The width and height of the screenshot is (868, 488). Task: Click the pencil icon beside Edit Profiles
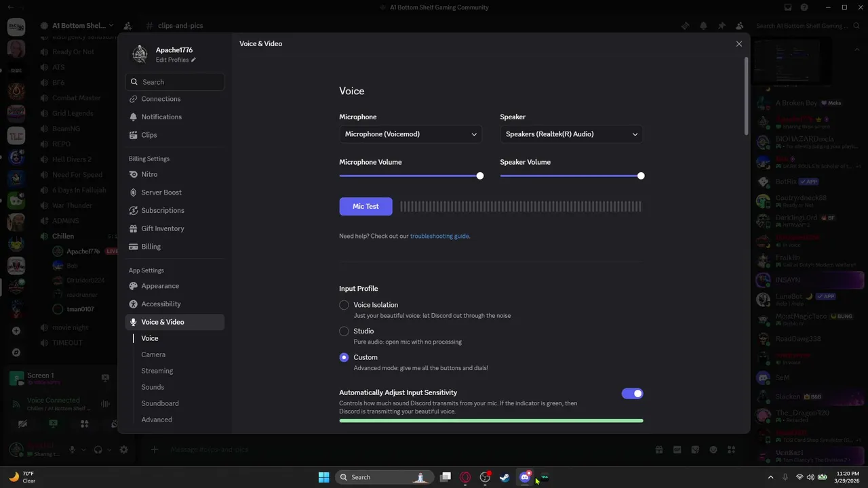[x=193, y=60]
